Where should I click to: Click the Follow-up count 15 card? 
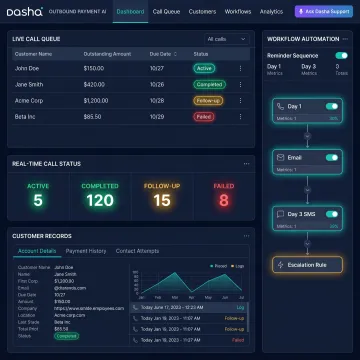click(162, 197)
